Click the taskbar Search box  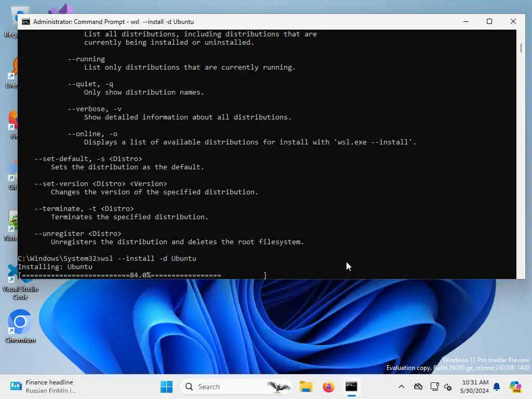point(236,387)
